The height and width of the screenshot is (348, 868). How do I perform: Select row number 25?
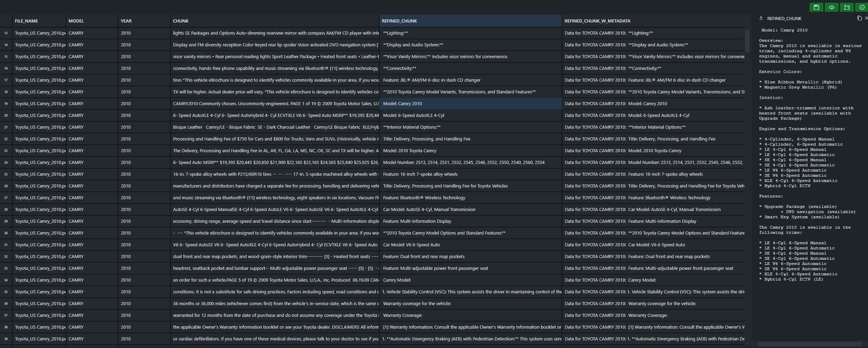point(6,174)
